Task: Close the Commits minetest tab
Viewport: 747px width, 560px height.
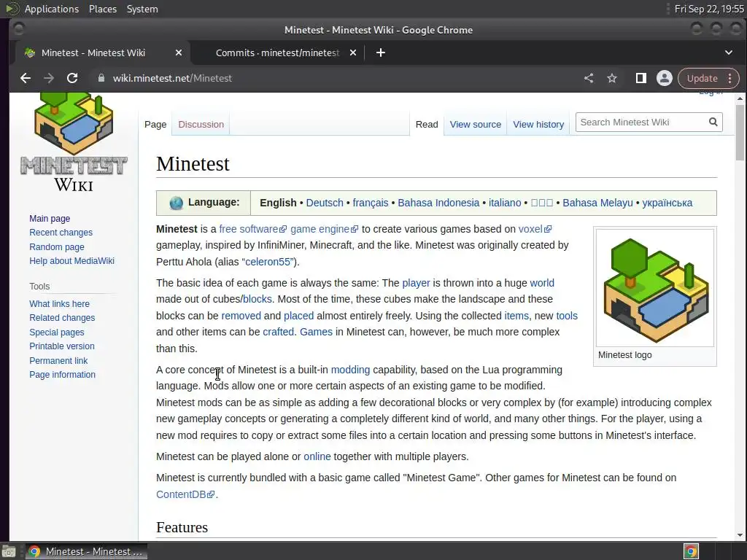Action: 353,52
